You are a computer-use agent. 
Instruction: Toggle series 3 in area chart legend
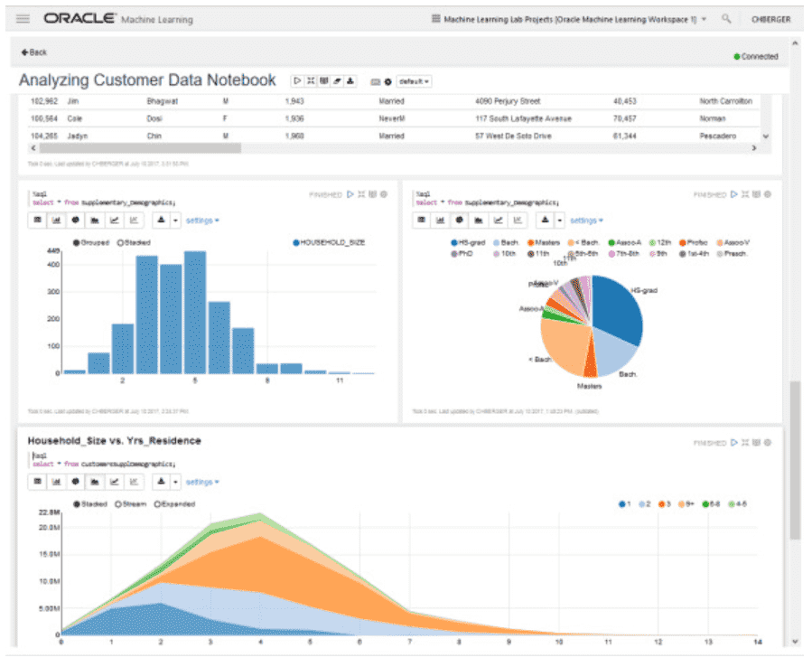pyautogui.click(x=665, y=504)
